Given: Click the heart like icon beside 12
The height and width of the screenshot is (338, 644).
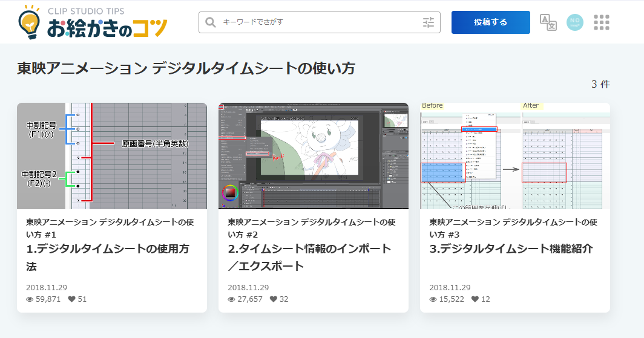Looking at the screenshot, I should [x=475, y=299].
